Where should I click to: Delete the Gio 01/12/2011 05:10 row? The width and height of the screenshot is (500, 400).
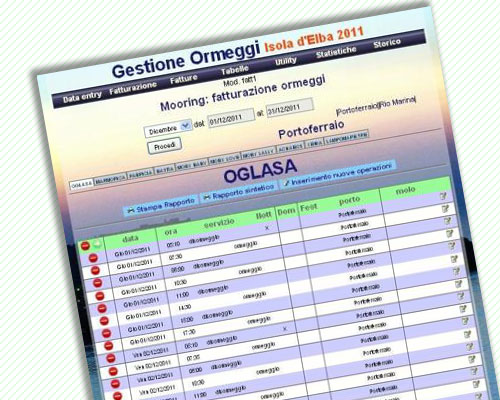[x=93, y=258]
